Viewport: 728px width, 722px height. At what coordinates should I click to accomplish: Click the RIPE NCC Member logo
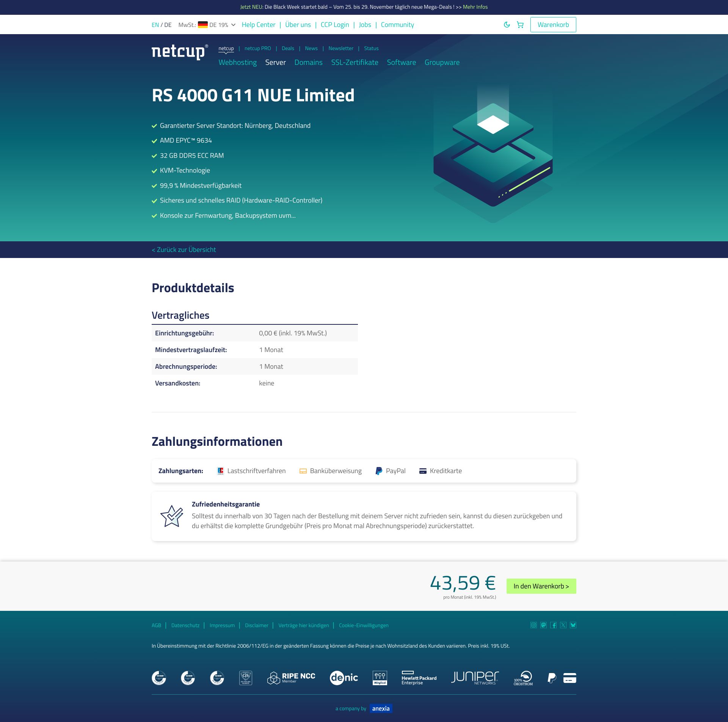click(x=291, y=678)
